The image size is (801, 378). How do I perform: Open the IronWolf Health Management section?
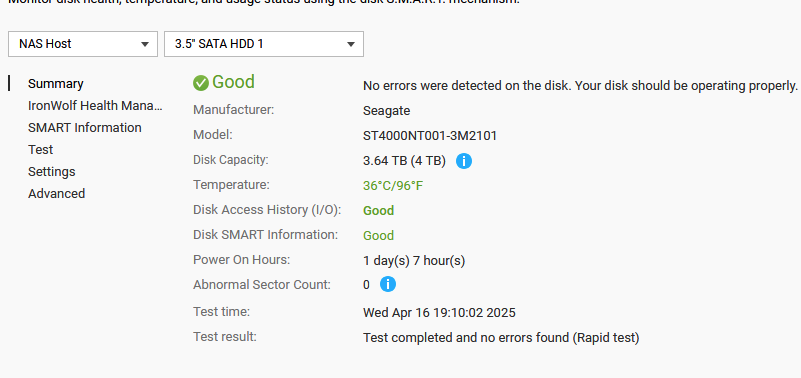(95, 106)
